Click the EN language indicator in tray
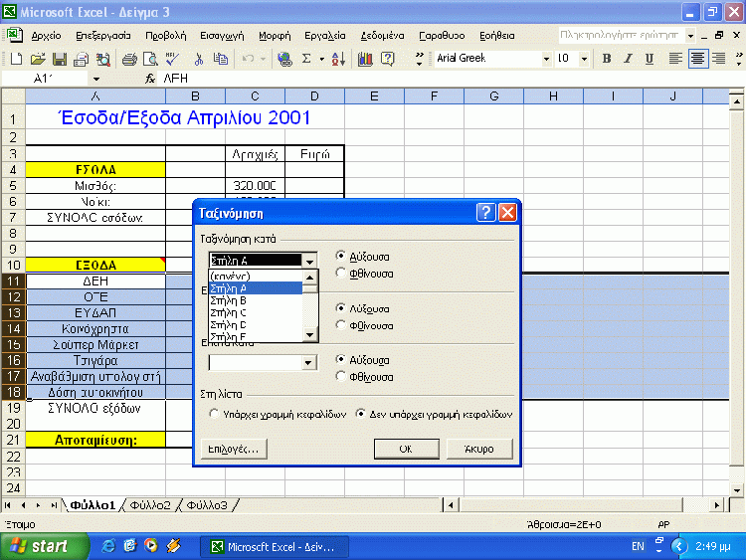This screenshot has width=746, height=560. point(638,546)
